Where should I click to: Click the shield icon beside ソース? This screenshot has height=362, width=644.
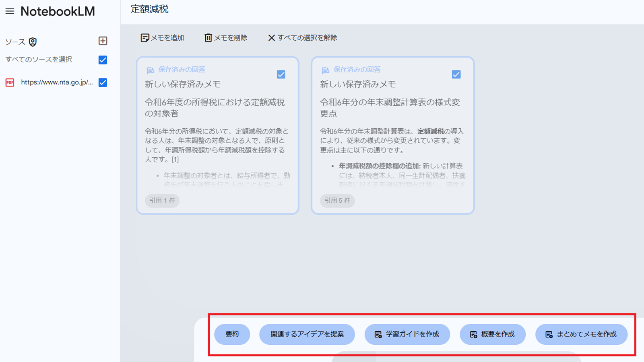(x=32, y=41)
